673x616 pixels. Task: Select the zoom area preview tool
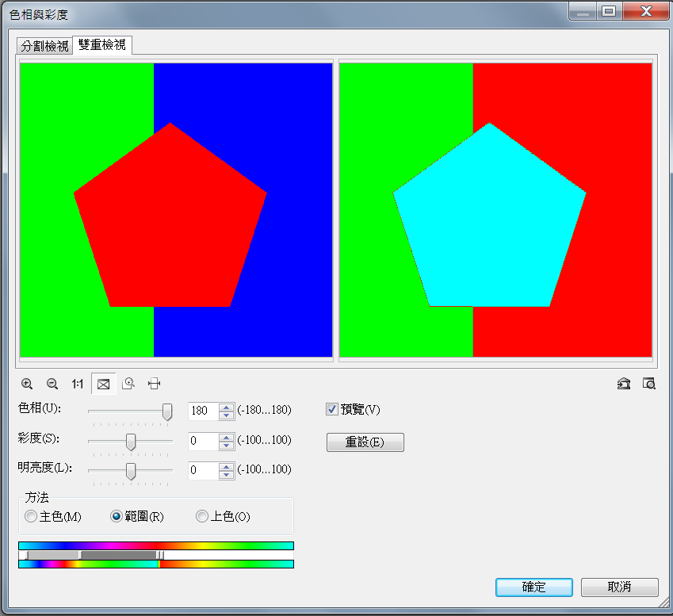[x=128, y=384]
